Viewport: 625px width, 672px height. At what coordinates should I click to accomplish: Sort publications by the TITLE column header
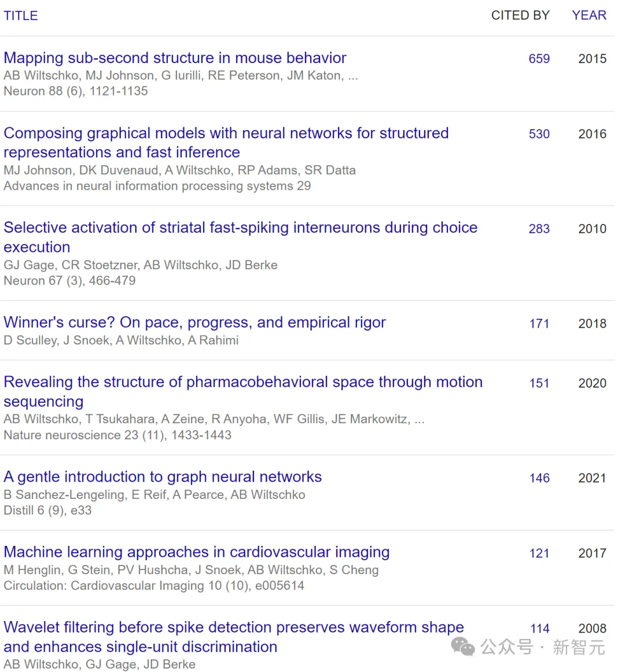tap(21, 16)
